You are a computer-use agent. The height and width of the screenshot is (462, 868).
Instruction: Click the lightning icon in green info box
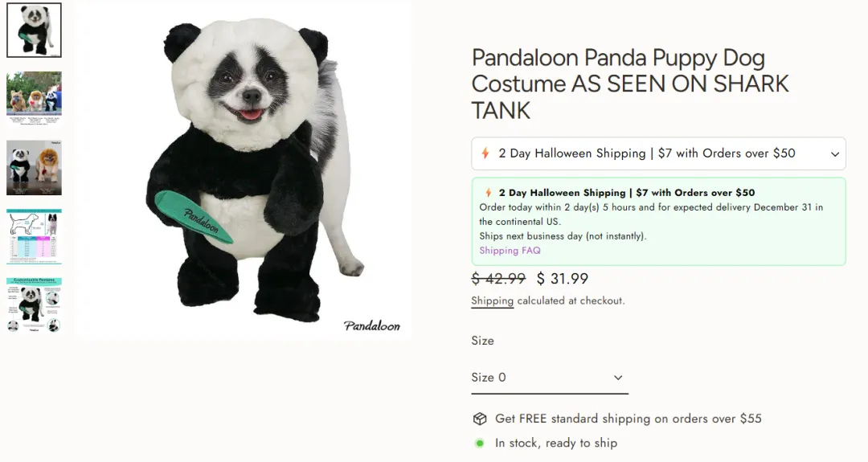coord(488,193)
